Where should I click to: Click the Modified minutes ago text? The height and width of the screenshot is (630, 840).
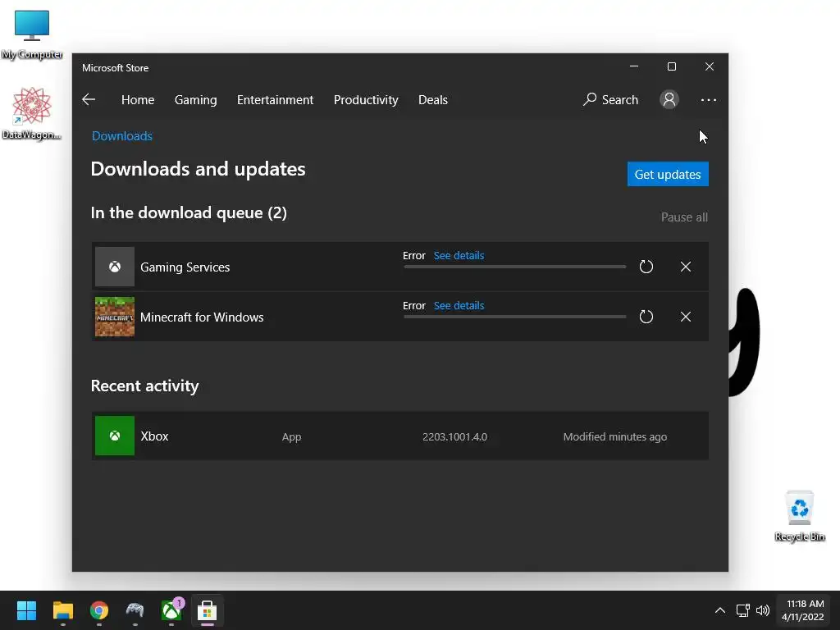615,436
